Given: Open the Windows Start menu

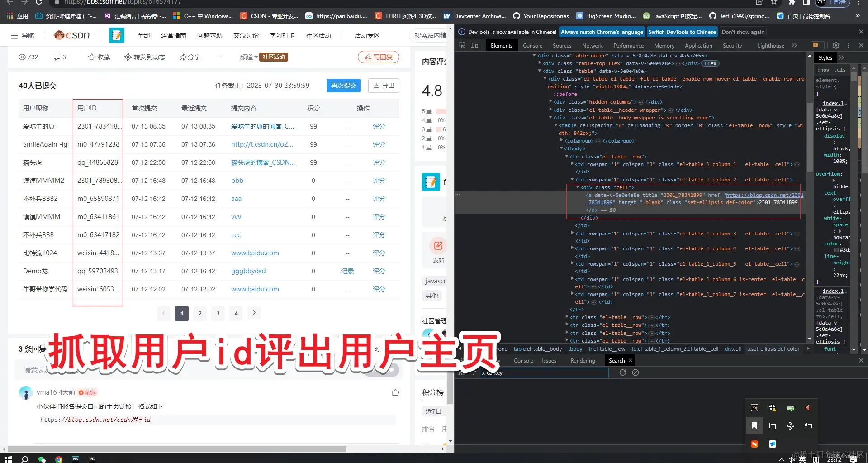Looking at the screenshot, I should coord(8,459).
